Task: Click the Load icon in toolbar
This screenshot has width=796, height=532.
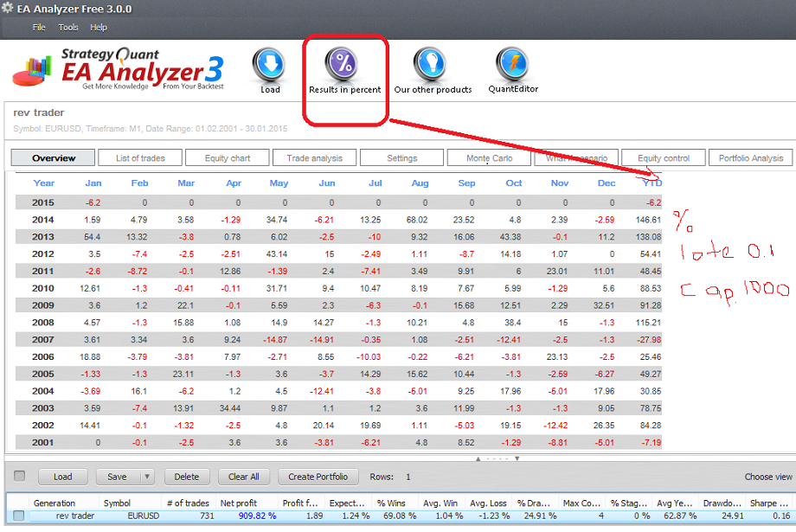Action: (269, 66)
